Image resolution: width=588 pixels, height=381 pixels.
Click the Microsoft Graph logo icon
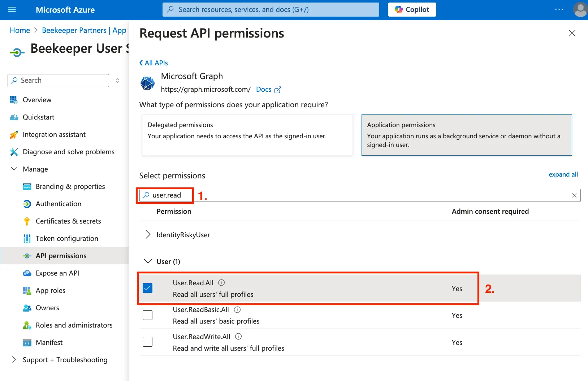[x=147, y=83]
